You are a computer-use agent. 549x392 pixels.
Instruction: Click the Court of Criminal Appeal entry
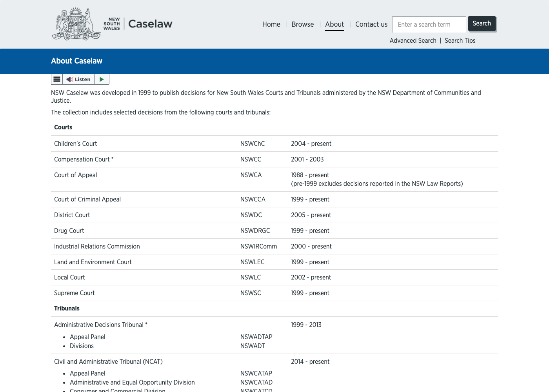point(87,200)
